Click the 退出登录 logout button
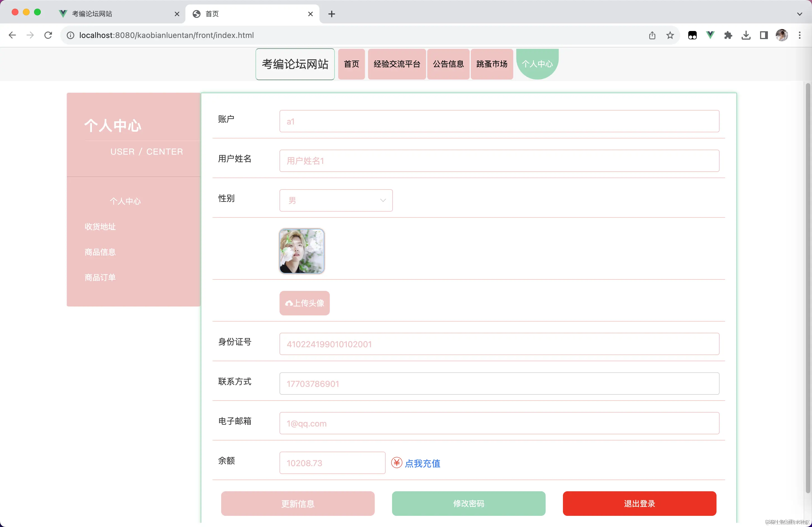Screen dimensions: 812x527 [639, 504]
